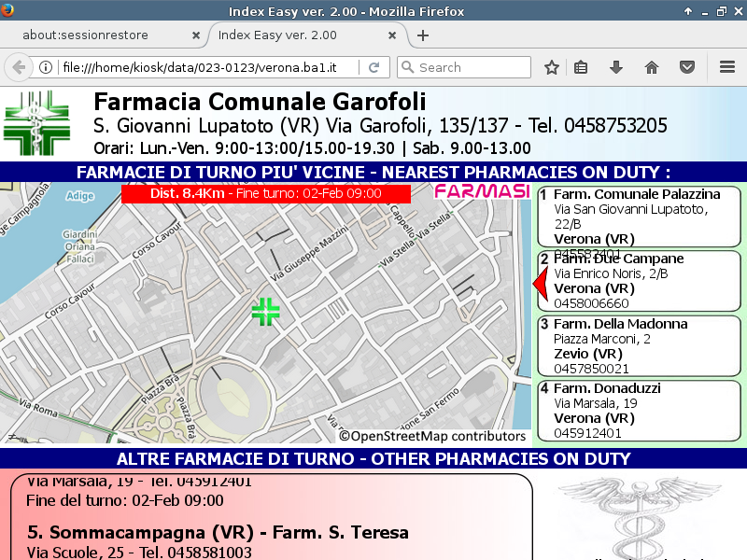Screen dimensions: 747x560
Task: Reload the page with the refresh icon
Action: click(373, 67)
